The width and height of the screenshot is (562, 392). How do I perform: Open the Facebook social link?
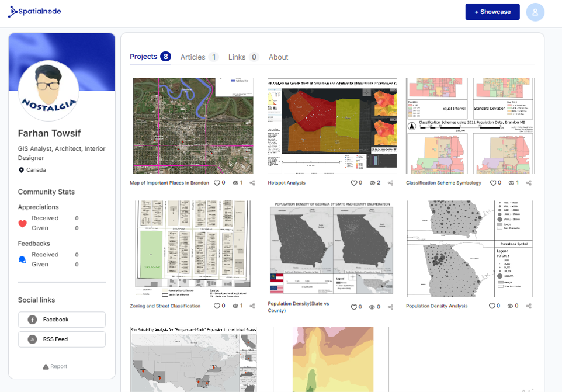coord(62,320)
